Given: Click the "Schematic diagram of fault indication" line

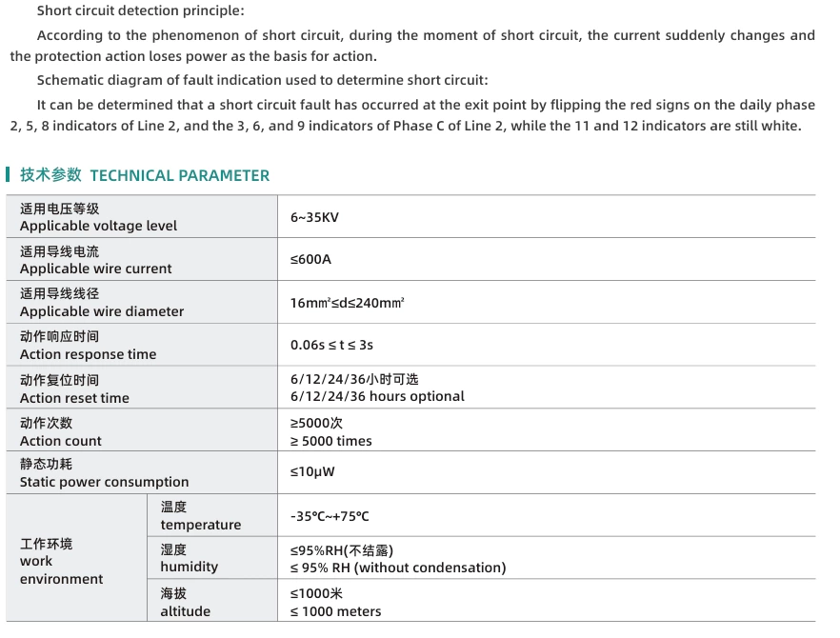Looking at the screenshot, I should click(262, 80).
